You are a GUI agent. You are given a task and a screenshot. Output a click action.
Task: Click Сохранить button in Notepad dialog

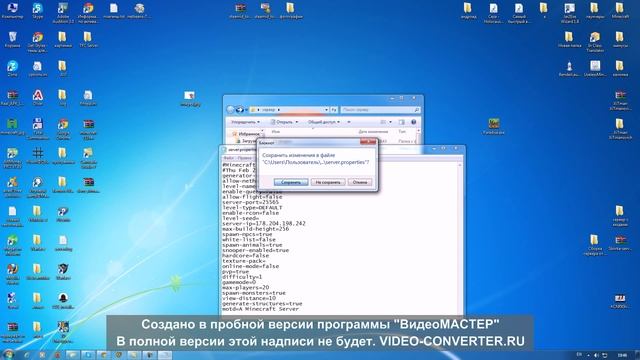[291, 182]
